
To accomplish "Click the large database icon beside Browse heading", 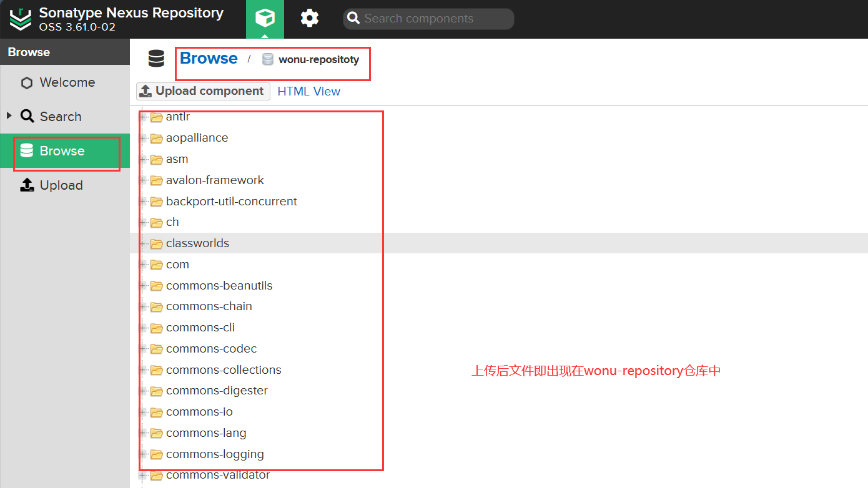I will pos(156,59).
